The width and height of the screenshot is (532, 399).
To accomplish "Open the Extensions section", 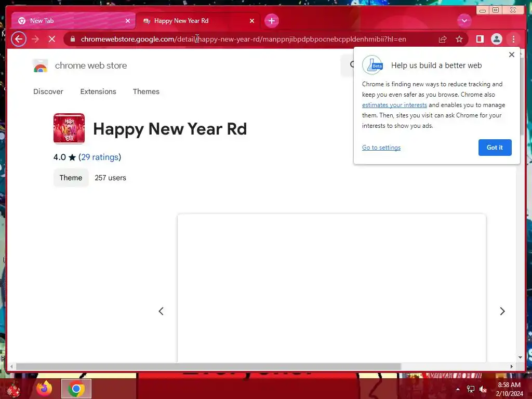I will (x=98, y=91).
